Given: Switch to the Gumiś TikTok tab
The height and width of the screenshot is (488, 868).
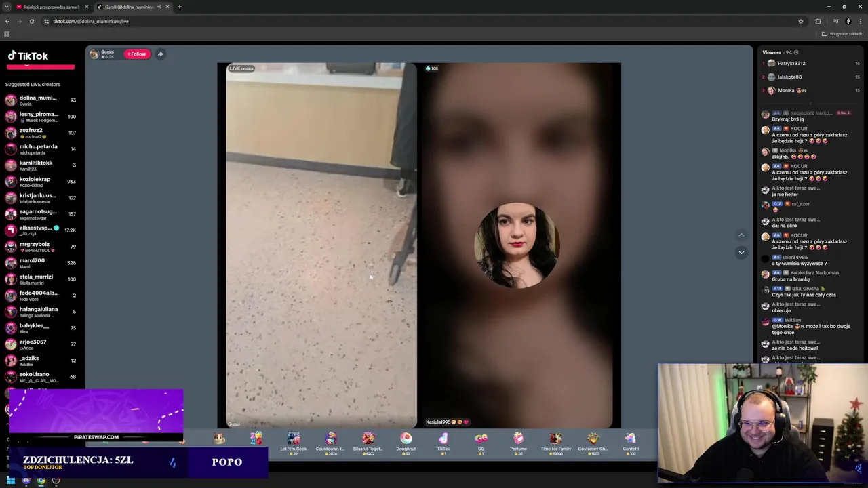Looking at the screenshot, I should 129,7.
